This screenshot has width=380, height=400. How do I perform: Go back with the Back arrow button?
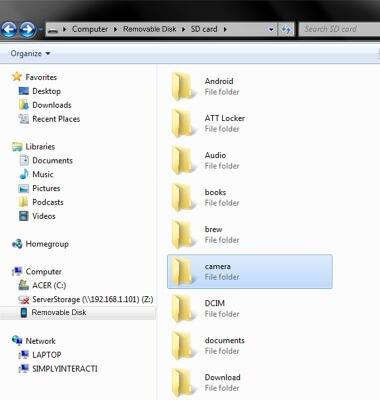pos(9,30)
